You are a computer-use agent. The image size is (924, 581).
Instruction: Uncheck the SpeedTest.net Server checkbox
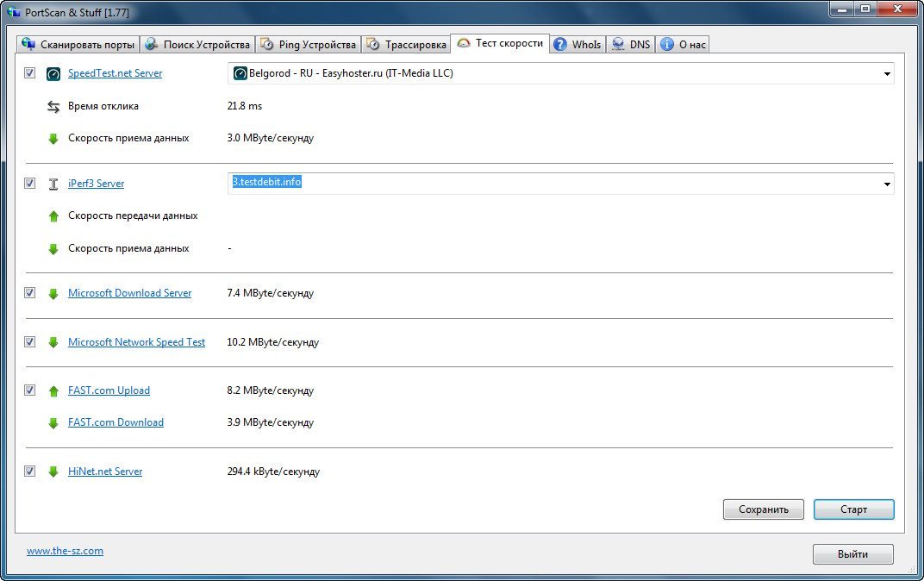pos(29,72)
